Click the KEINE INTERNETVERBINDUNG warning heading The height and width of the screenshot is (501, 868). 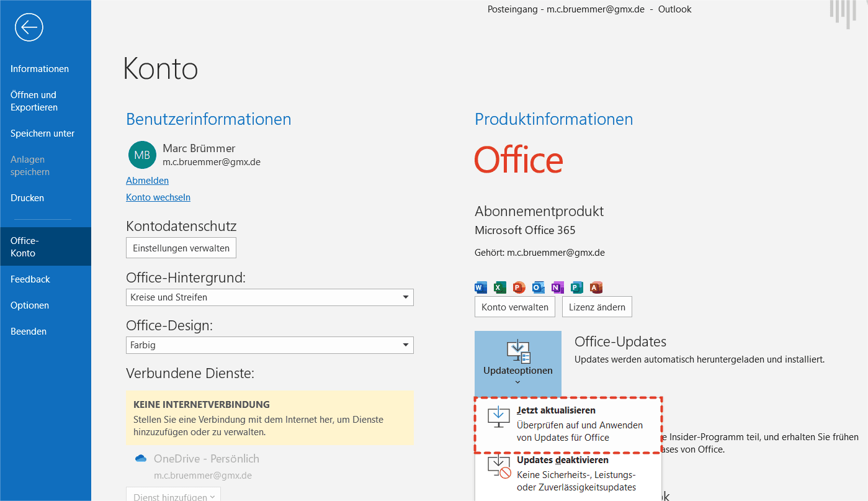coord(202,405)
